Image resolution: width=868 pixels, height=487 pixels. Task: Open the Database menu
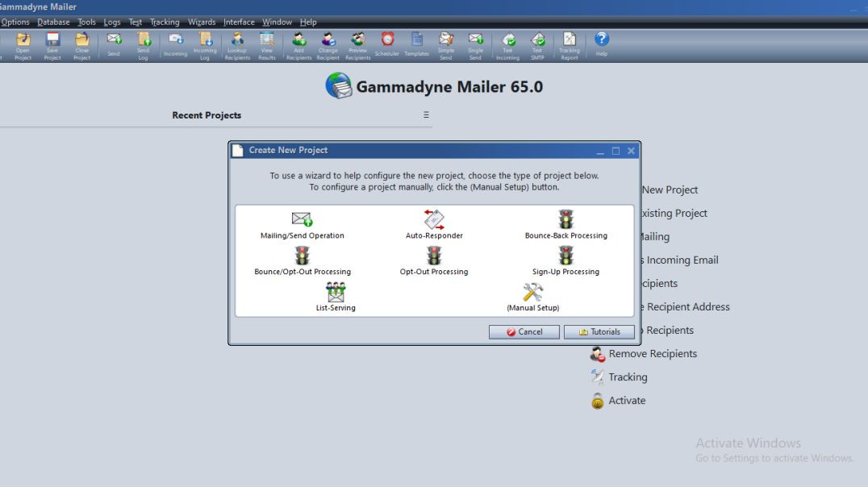(x=53, y=22)
